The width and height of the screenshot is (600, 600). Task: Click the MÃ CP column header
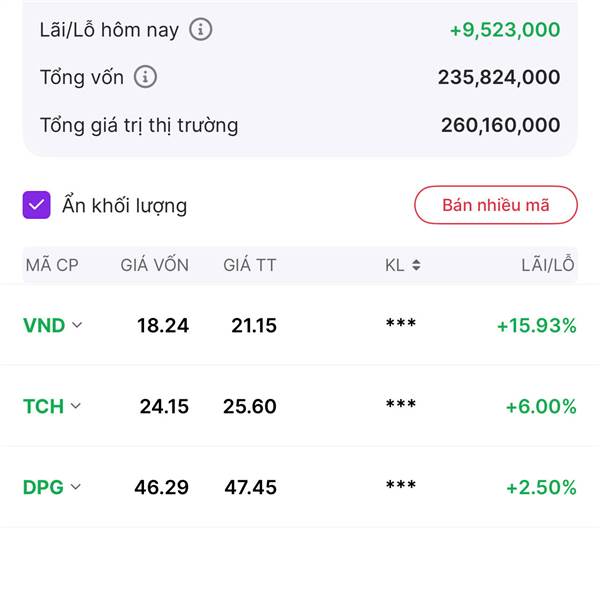[x=52, y=265]
